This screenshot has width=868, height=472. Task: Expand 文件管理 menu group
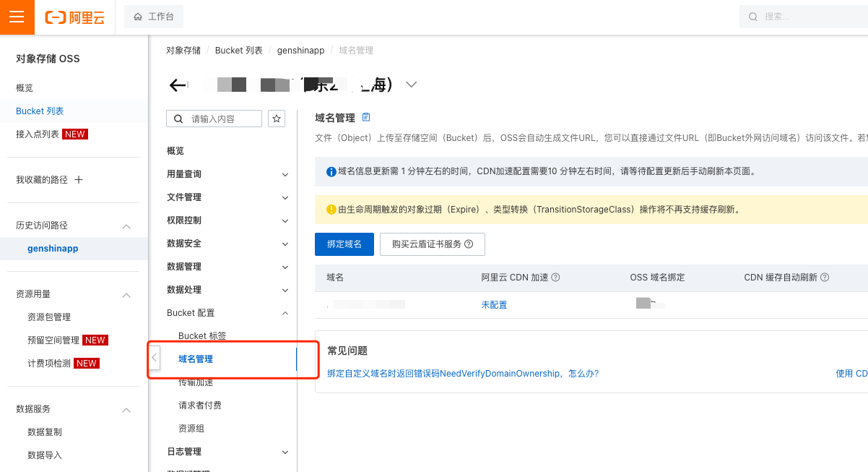point(228,197)
